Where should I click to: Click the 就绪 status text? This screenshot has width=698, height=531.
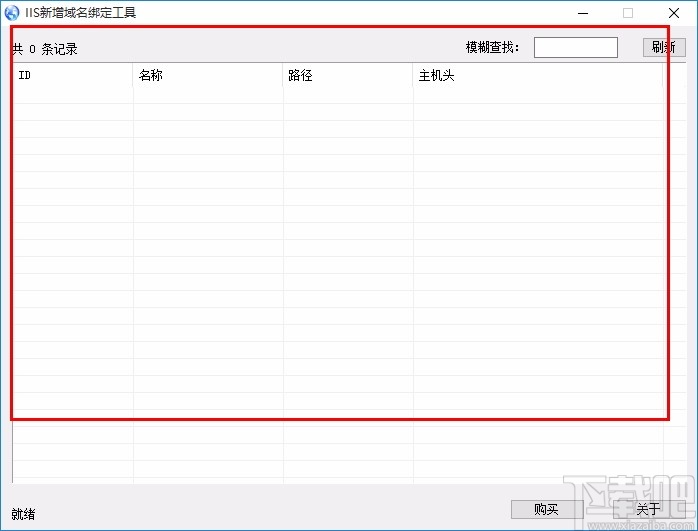pos(23,514)
